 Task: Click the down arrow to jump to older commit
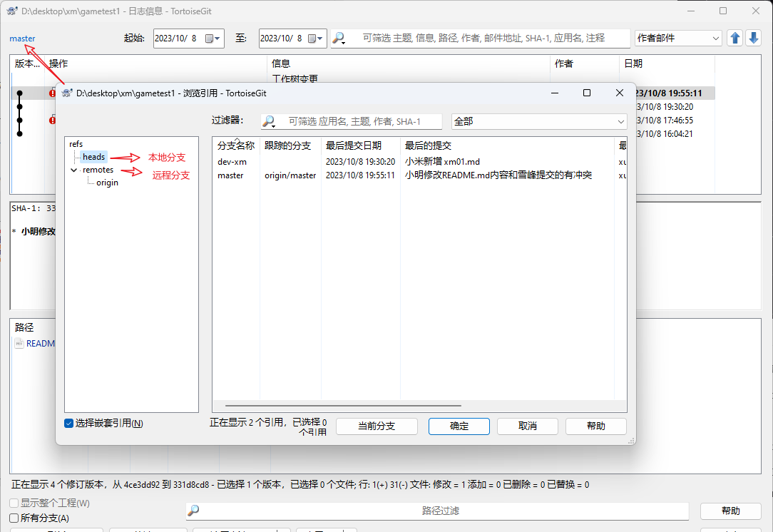754,38
